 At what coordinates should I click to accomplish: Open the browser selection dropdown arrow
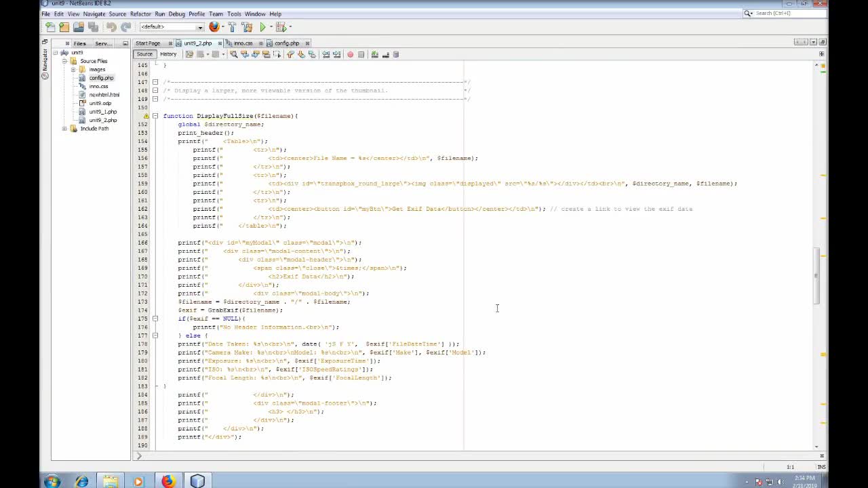[223, 27]
